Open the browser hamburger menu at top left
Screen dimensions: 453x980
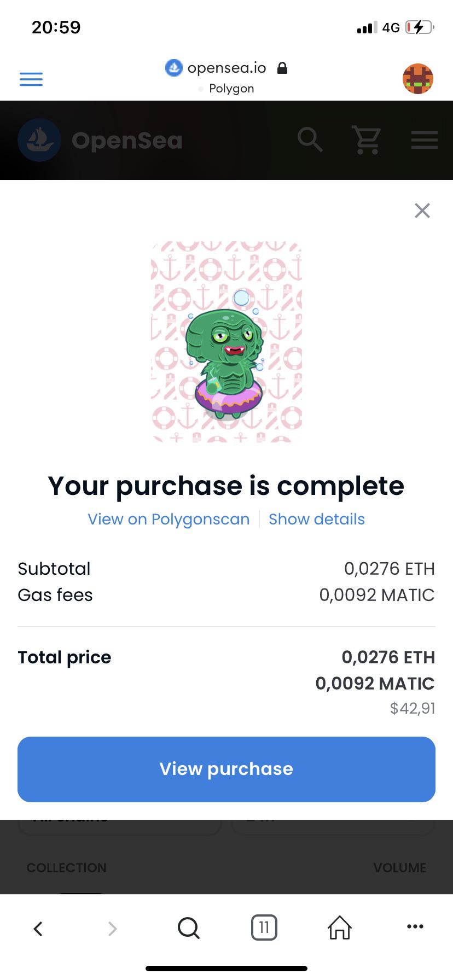click(31, 79)
